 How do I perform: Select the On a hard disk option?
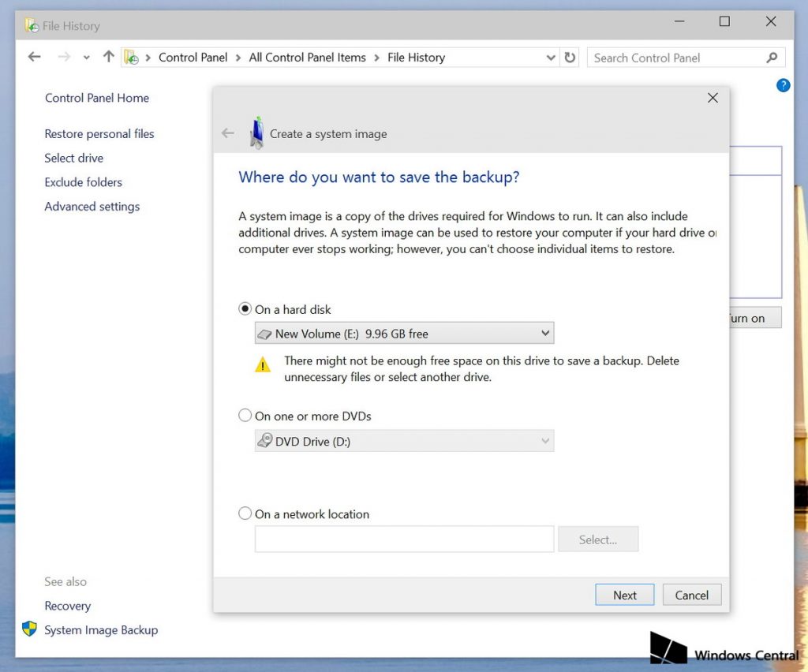click(x=245, y=308)
